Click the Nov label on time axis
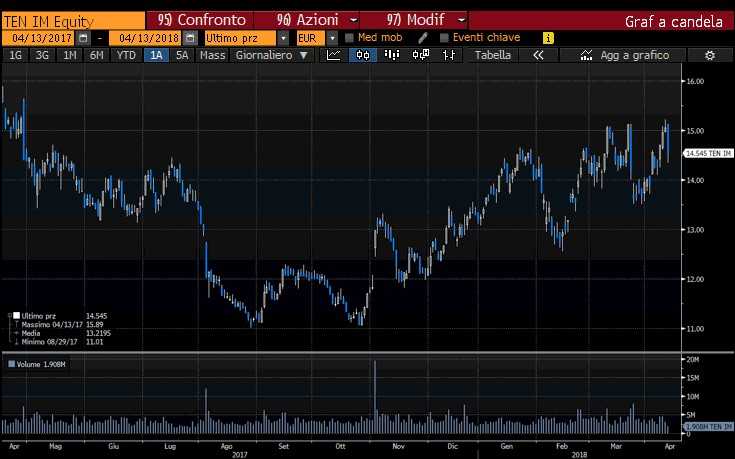Image resolution: width=735 pixels, height=459 pixels. pyautogui.click(x=398, y=446)
